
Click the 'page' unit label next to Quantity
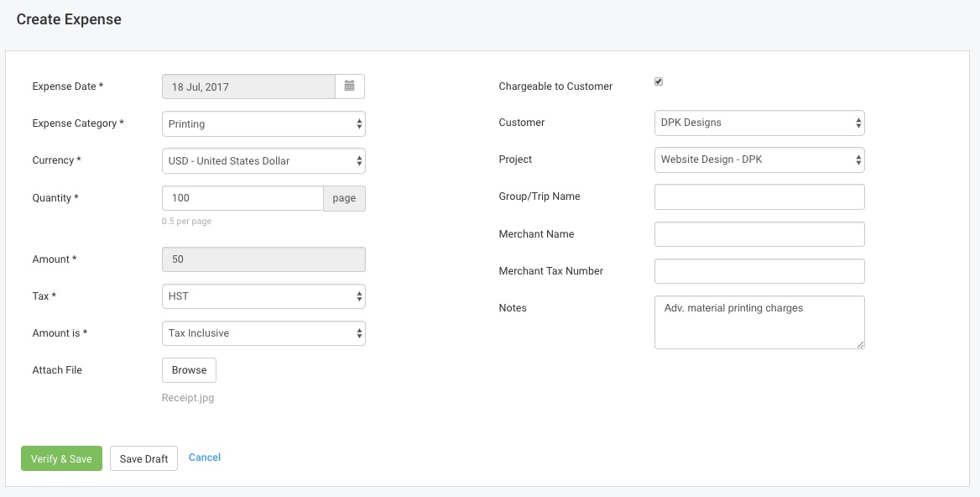click(344, 198)
